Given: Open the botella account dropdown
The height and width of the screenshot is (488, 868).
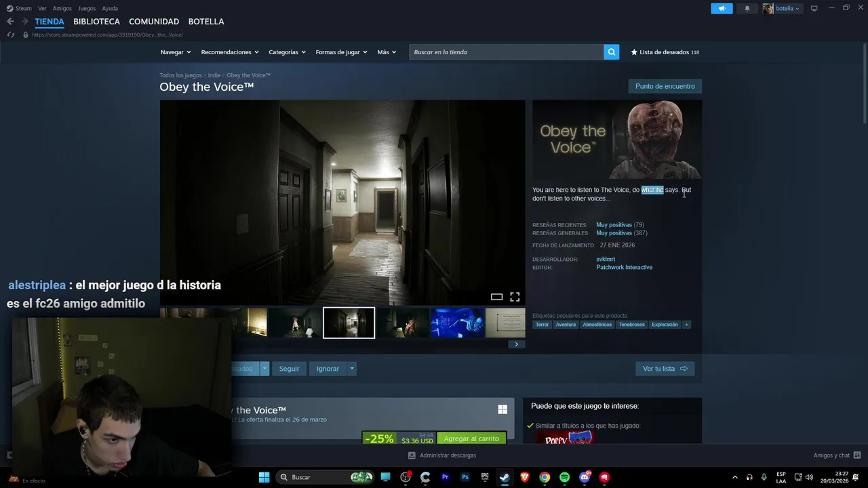Looking at the screenshot, I should 782,8.
